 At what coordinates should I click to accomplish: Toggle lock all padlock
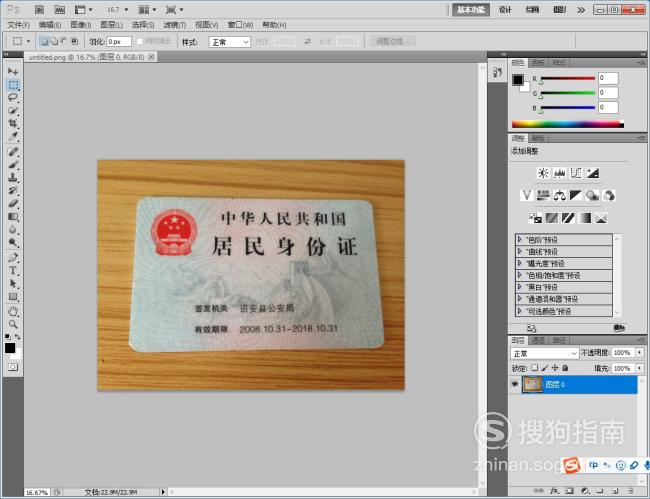point(565,368)
